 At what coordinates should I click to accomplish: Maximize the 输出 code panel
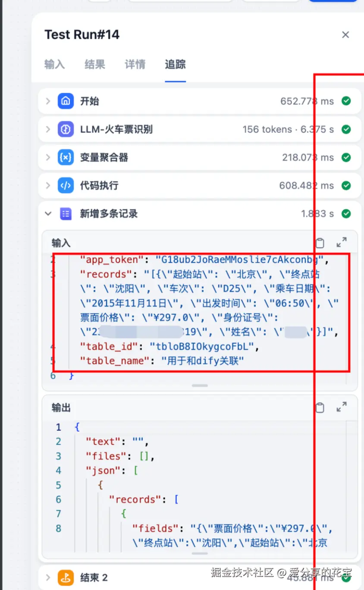[342, 407]
